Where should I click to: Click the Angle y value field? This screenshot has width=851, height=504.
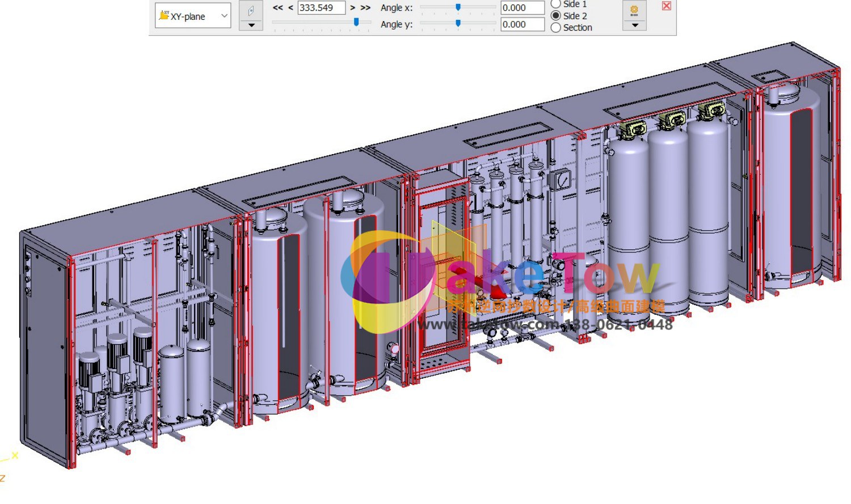(523, 24)
